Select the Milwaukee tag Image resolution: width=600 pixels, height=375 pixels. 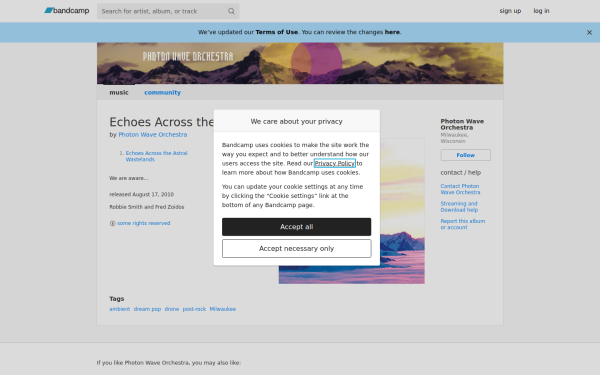point(223,309)
